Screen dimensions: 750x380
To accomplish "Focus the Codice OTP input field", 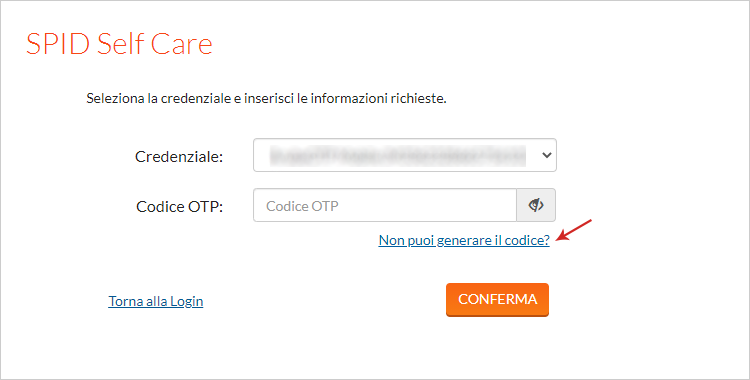I will [x=385, y=205].
